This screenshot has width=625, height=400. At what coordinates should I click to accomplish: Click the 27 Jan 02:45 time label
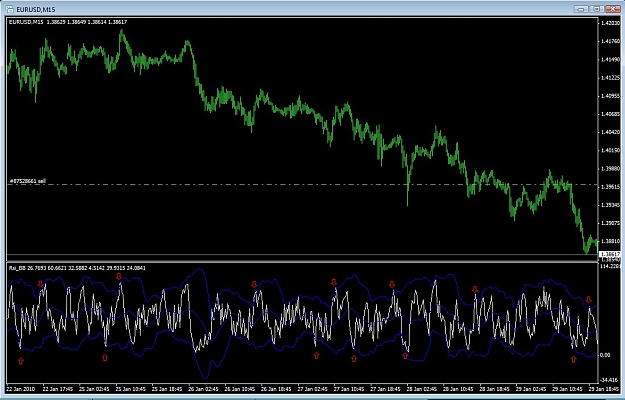point(312,389)
